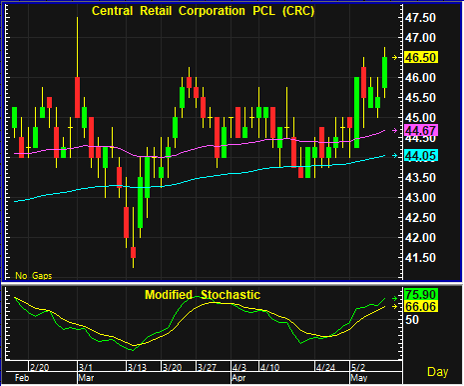Viewport: 464px width, 386px height.
Task: Click the green arrow beside 75.90
Action: pos(395,298)
